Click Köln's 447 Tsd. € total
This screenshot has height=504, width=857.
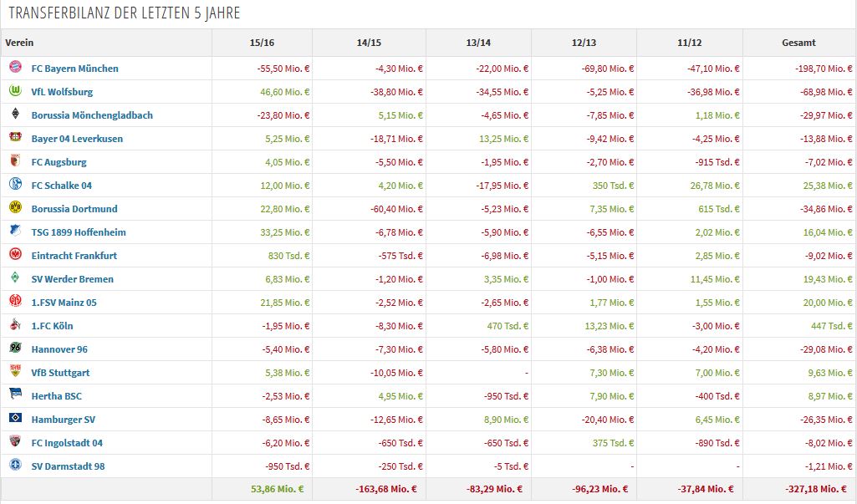tap(831, 326)
